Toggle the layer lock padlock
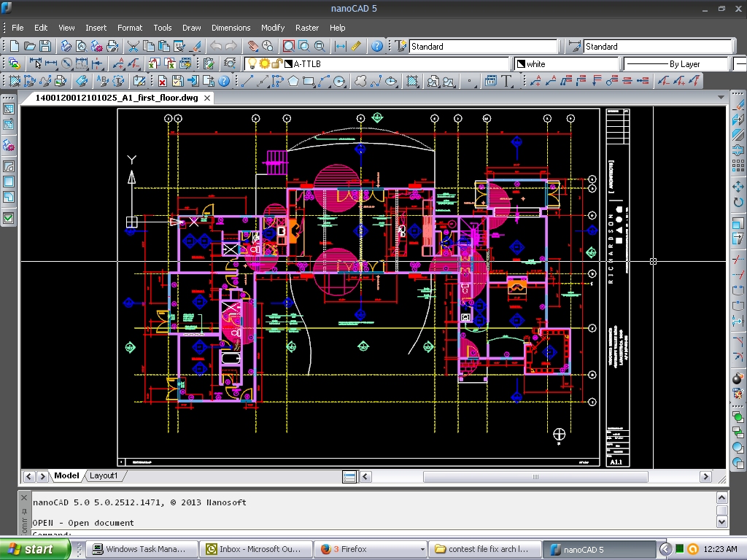Screen dimensions: 747x560 click(x=276, y=64)
